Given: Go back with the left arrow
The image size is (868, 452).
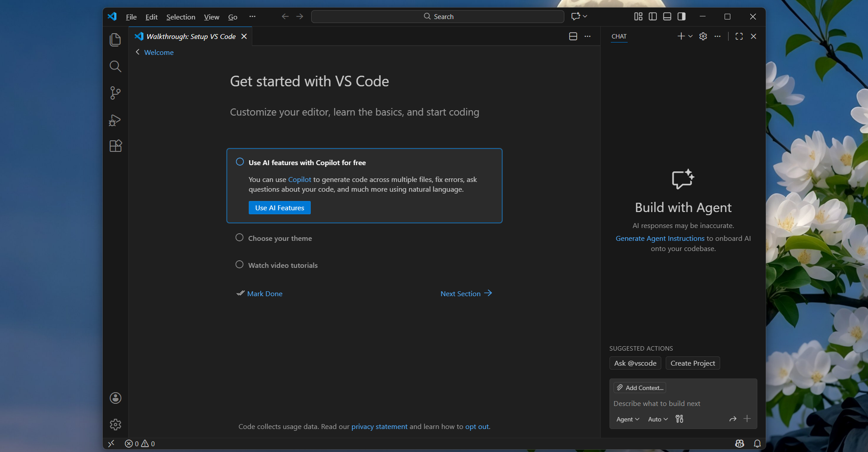Looking at the screenshot, I should [x=285, y=16].
